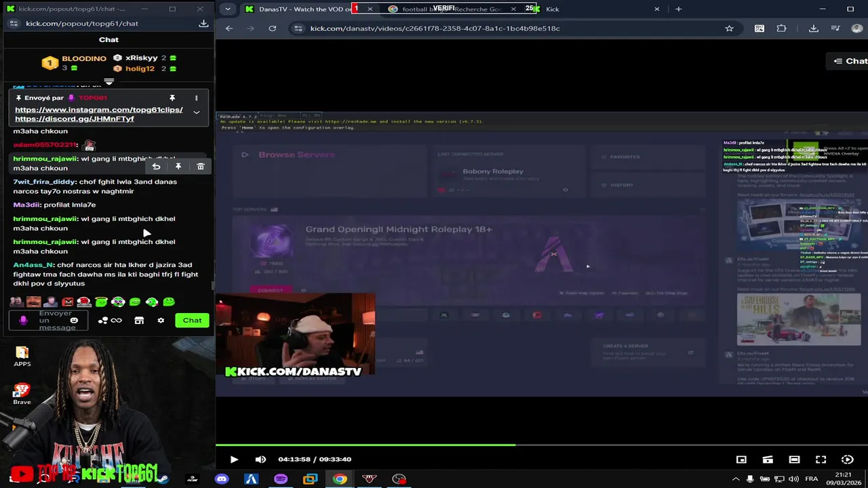
Task: Bookmark this page with the star
Action: click(729, 28)
